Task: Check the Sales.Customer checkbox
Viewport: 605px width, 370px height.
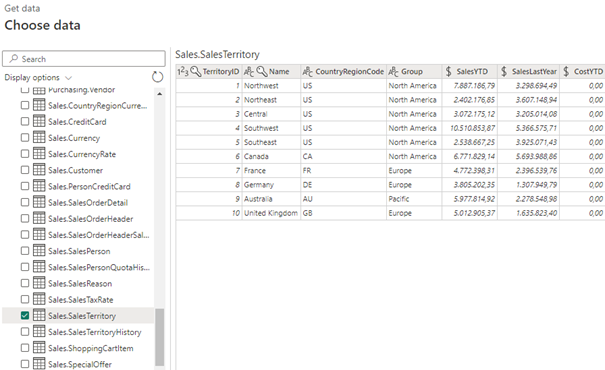Action: 25,170
